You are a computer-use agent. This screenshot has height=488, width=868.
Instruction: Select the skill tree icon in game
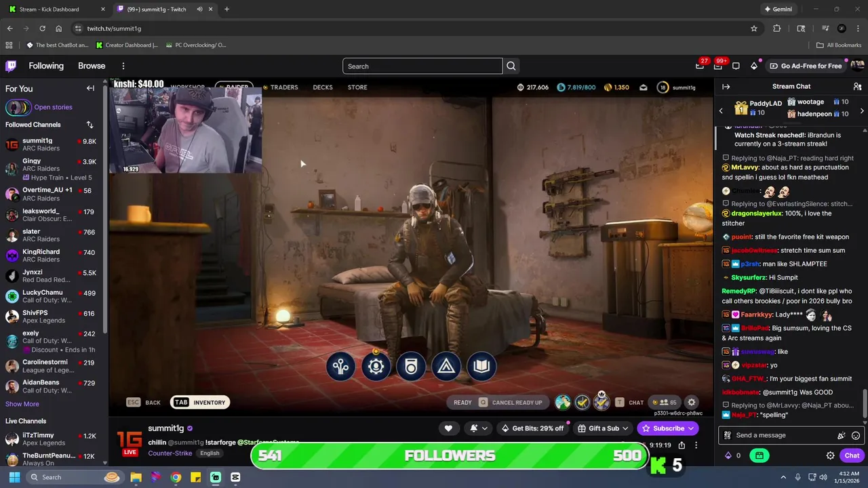click(340, 367)
